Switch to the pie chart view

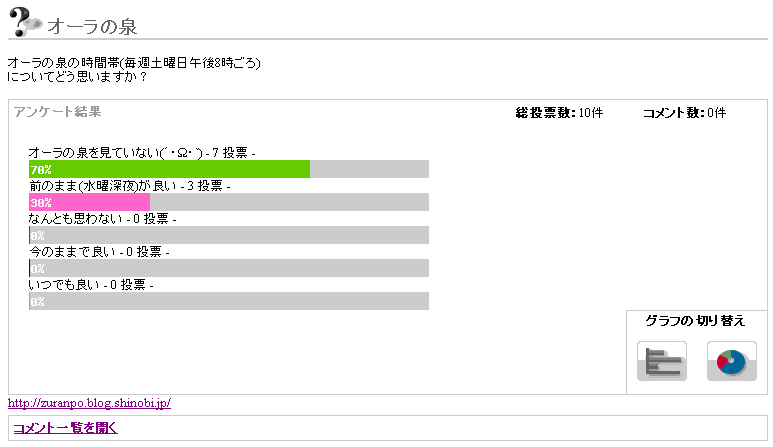(731, 361)
